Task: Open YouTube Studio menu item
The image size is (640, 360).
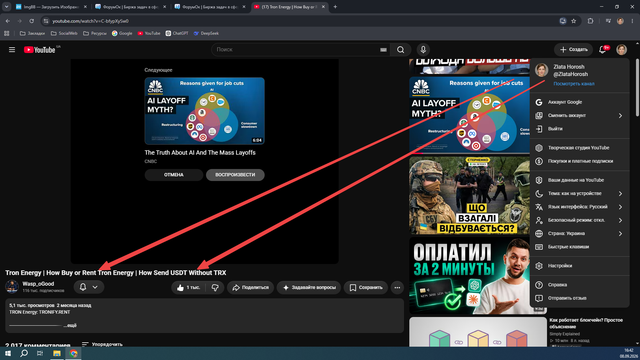Action: [x=580, y=148]
